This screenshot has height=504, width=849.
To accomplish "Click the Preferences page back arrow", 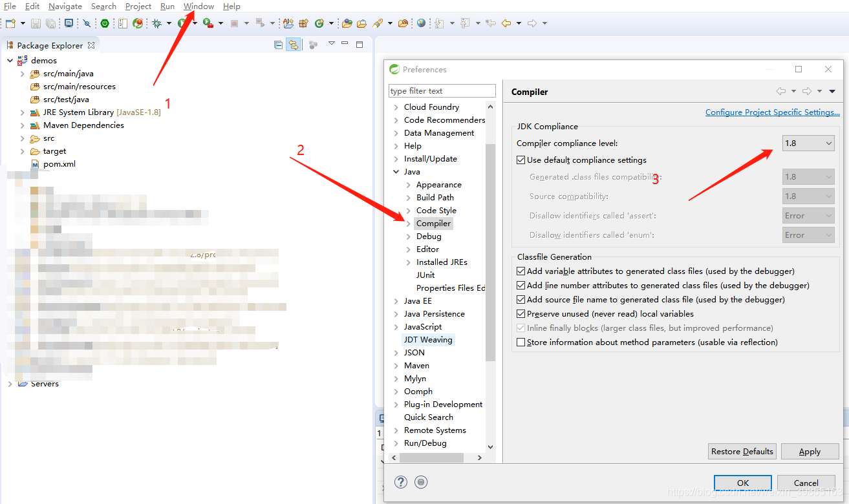I will pos(781,91).
